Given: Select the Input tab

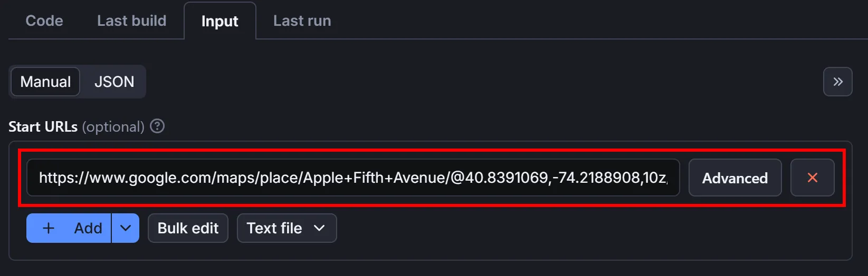Looking at the screenshot, I should point(220,21).
